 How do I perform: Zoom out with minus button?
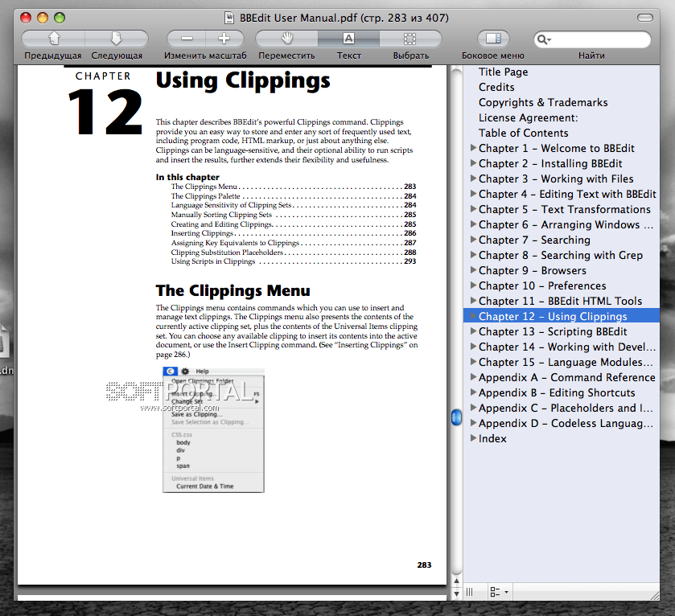click(x=187, y=39)
